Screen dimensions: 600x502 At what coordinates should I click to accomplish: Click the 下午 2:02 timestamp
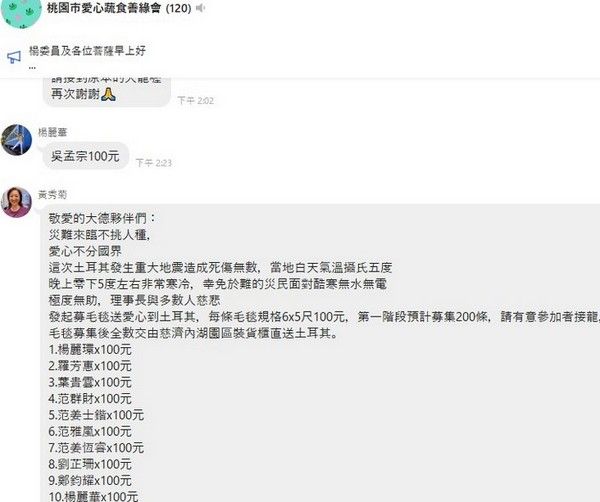[x=196, y=101]
